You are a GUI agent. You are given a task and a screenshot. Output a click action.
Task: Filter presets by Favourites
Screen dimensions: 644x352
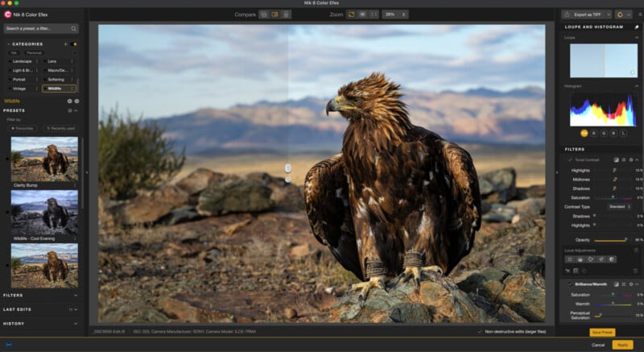(24, 128)
